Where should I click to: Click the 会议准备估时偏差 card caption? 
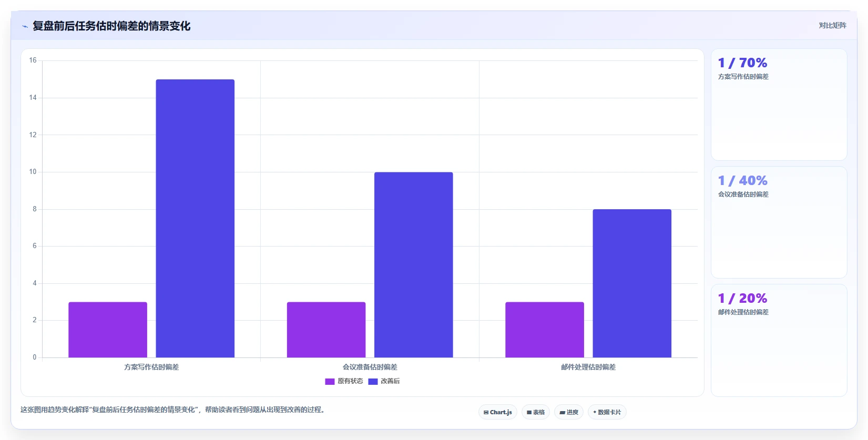click(x=743, y=195)
